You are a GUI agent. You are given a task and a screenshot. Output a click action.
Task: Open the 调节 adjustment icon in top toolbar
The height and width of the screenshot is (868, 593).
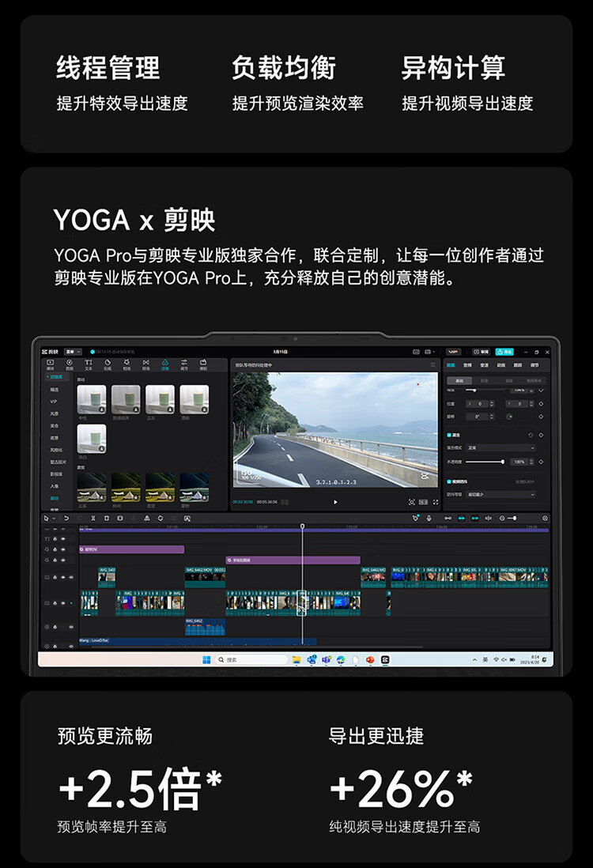pyautogui.click(x=183, y=364)
